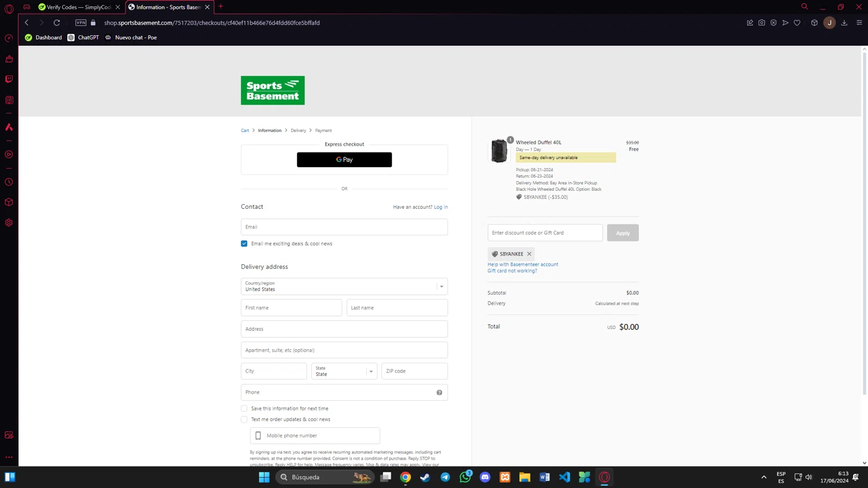Open Twitch panel in sidebar
The width and height of the screenshot is (868, 488).
tap(9, 79)
